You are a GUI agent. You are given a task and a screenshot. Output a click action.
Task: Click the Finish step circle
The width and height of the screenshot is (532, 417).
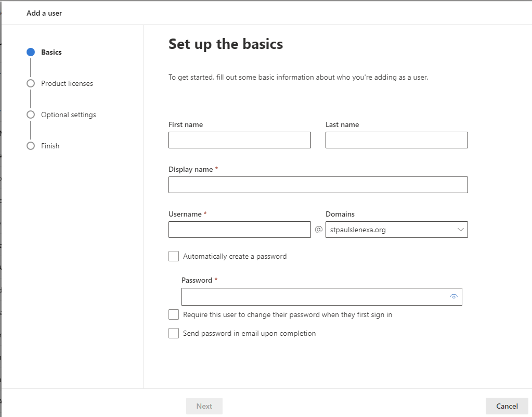coord(31,146)
